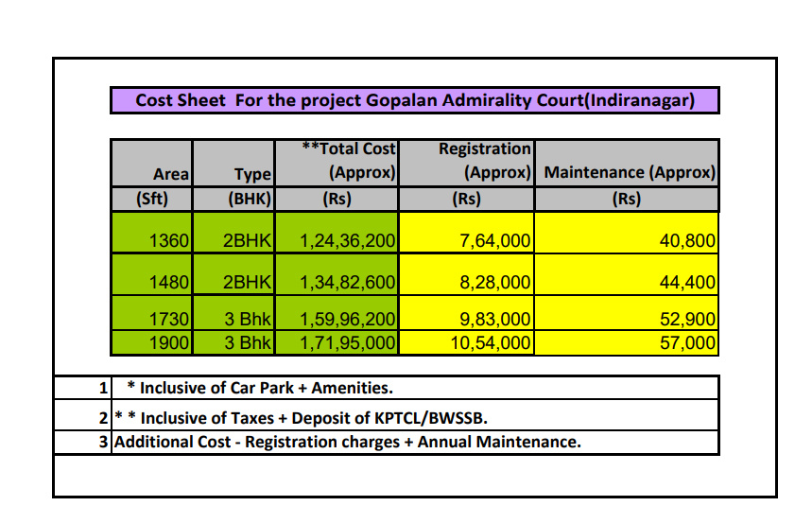The image size is (812, 506).
Task: Select the 1480 area cell
Action: click(x=152, y=282)
